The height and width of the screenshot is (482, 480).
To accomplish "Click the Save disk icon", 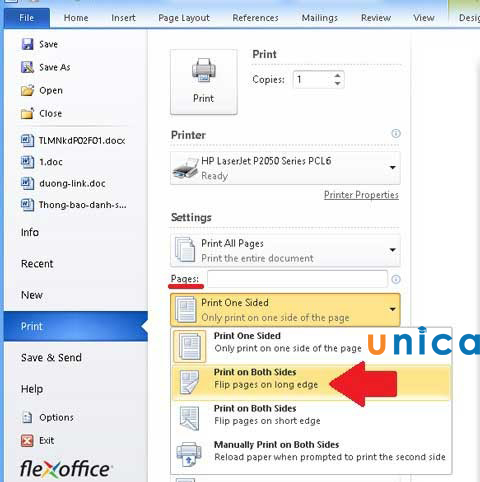I will coord(27,44).
